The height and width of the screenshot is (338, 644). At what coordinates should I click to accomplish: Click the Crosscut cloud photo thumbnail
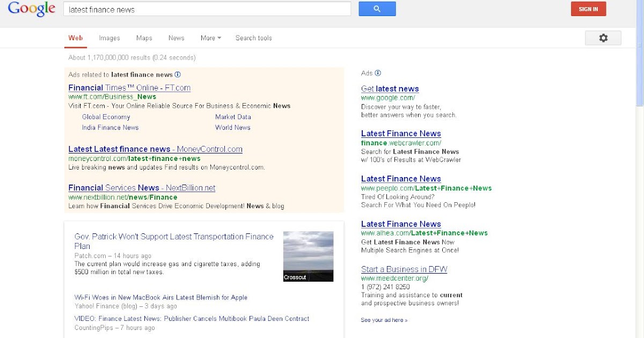pyautogui.click(x=308, y=256)
